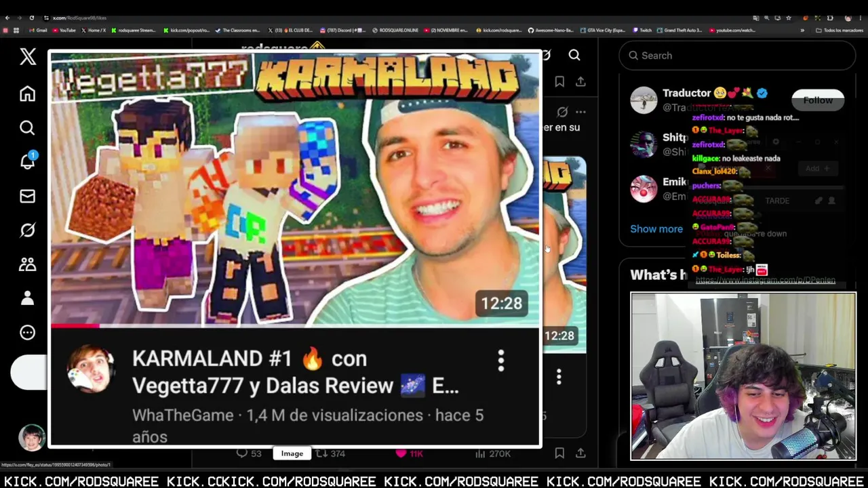This screenshot has width=868, height=488.
Task: Open the YouTube bookmark
Action: coord(64,30)
